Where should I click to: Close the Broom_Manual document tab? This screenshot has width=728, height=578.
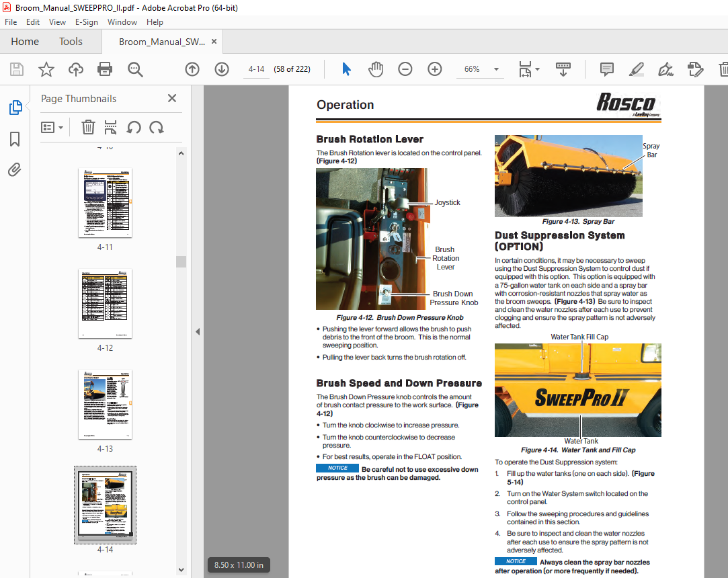(x=214, y=41)
